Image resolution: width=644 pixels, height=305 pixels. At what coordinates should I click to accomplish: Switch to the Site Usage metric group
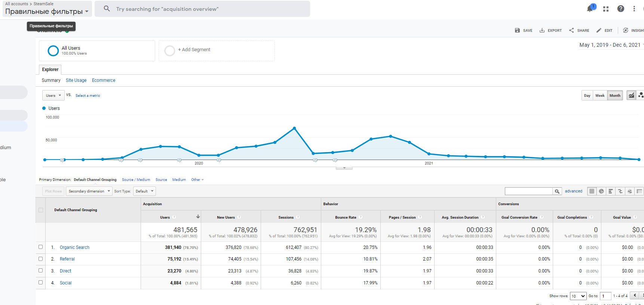click(x=76, y=80)
